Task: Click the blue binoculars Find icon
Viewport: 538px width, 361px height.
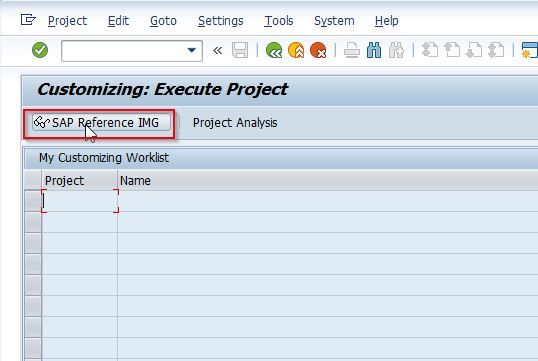Action: coord(374,50)
